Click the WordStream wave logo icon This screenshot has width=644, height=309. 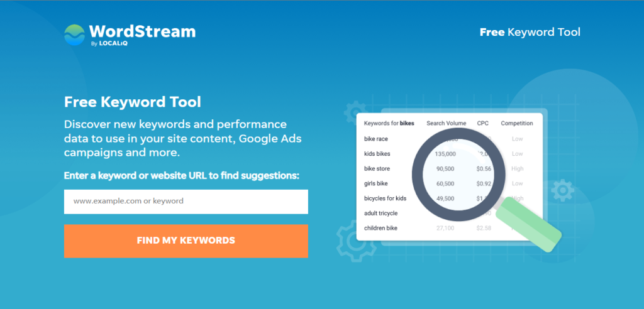click(74, 35)
